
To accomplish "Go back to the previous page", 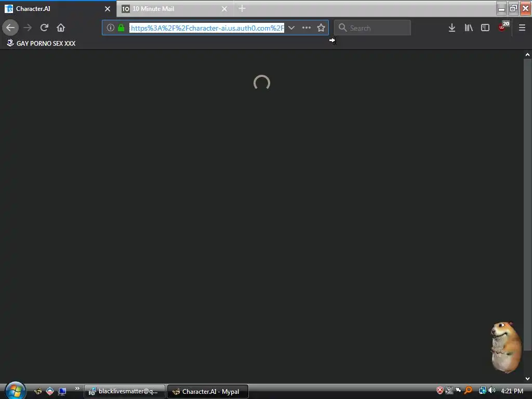I will [10, 28].
